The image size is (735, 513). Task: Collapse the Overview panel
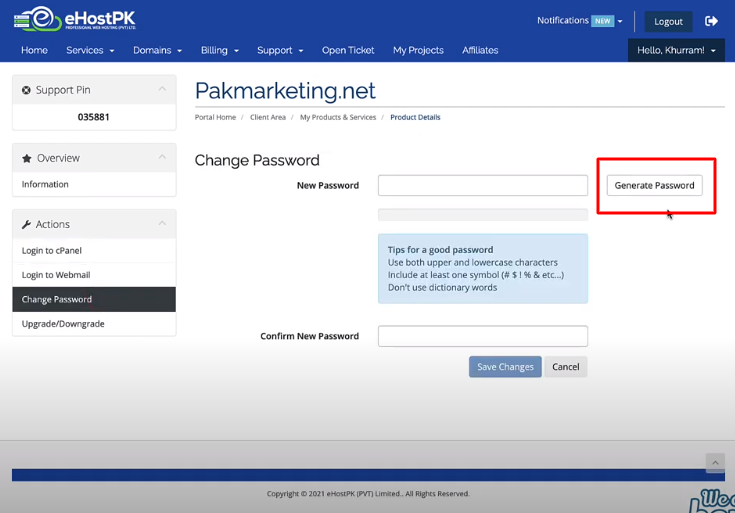tap(162, 157)
